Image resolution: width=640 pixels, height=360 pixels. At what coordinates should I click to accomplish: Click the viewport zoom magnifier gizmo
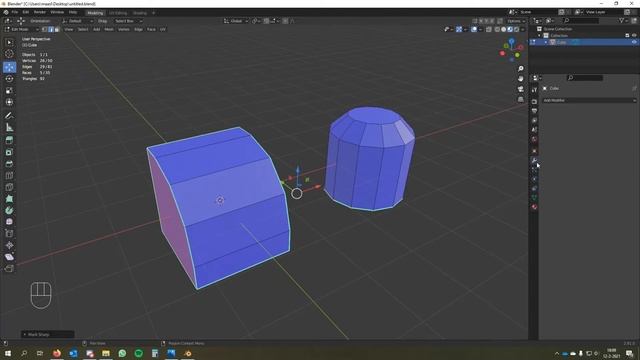[x=520, y=69]
